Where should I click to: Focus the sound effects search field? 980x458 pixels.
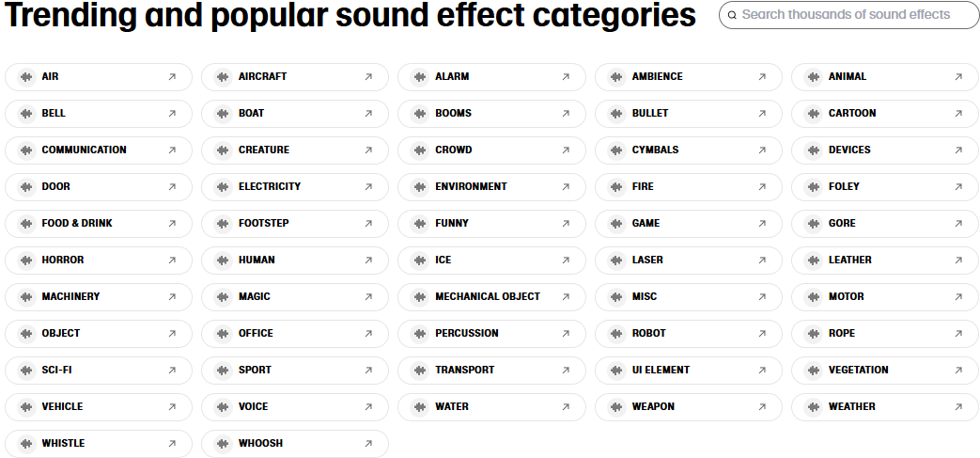pos(849,14)
